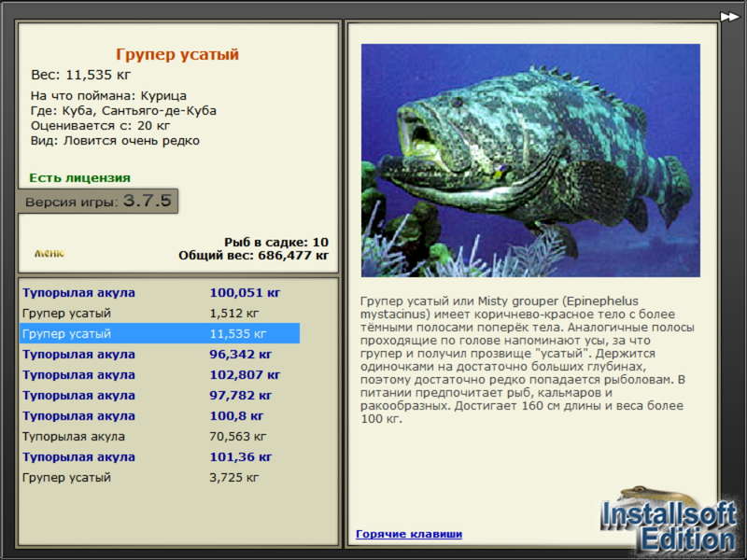This screenshot has height=560, width=747.
Task: Open the Горячие клавиши link
Action: 409,534
